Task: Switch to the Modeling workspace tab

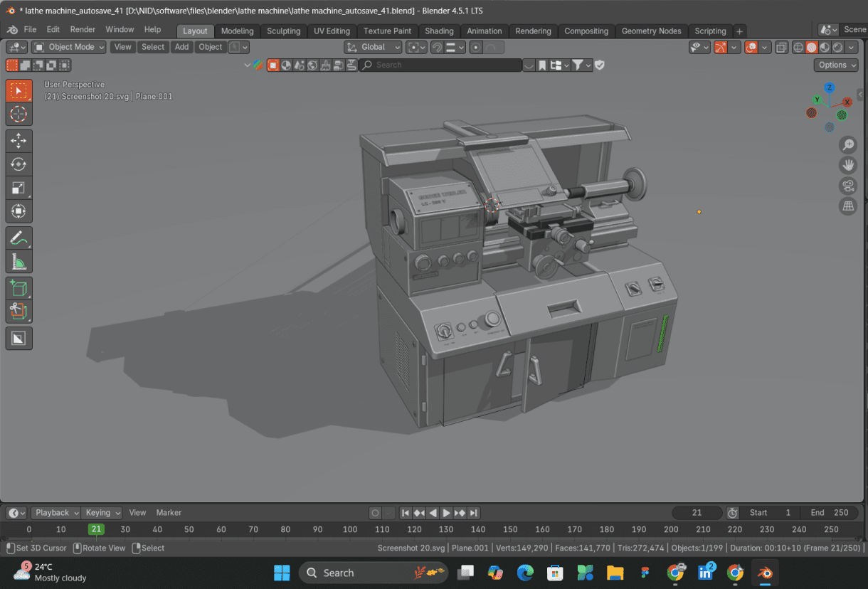Action: click(x=237, y=31)
